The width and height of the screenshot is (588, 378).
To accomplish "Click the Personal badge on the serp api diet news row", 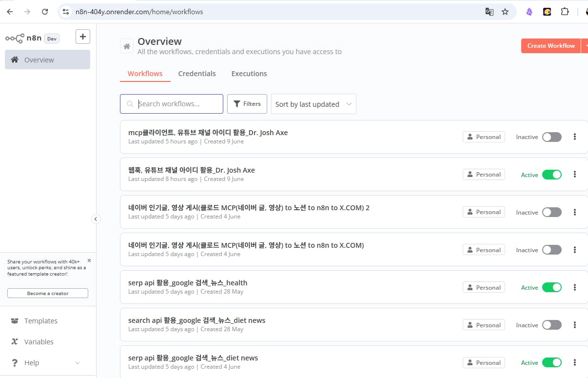I will pos(484,362).
